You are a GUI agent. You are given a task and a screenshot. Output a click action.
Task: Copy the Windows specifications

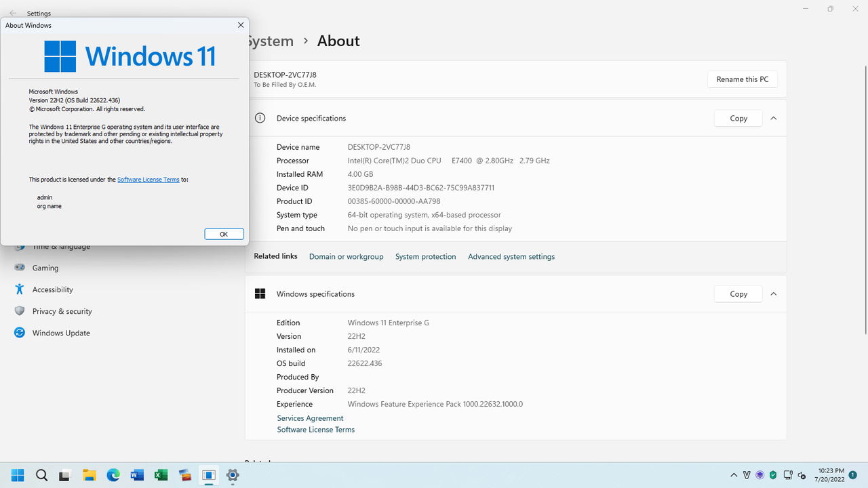738,294
